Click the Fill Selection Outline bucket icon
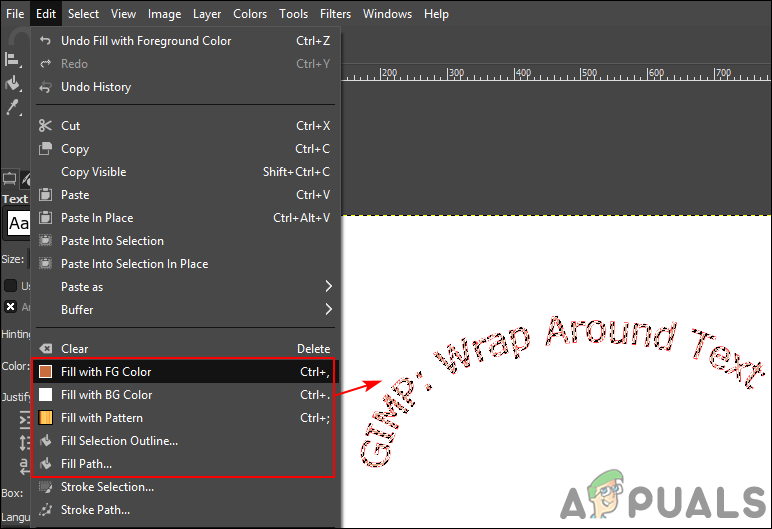The height and width of the screenshot is (529, 772). pos(45,441)
